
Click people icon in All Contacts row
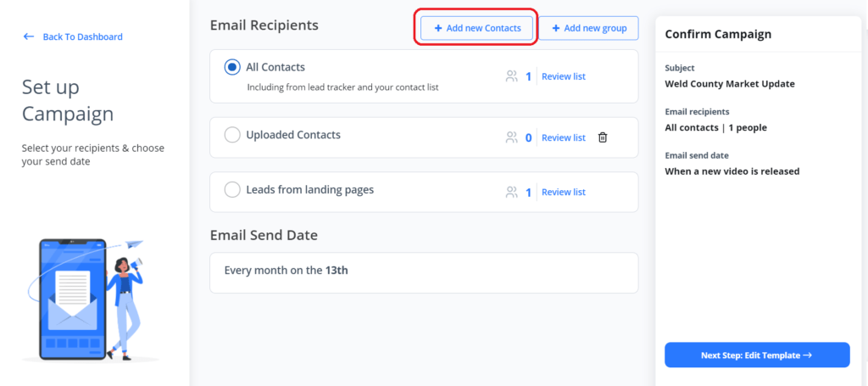(x=511, y=76)
